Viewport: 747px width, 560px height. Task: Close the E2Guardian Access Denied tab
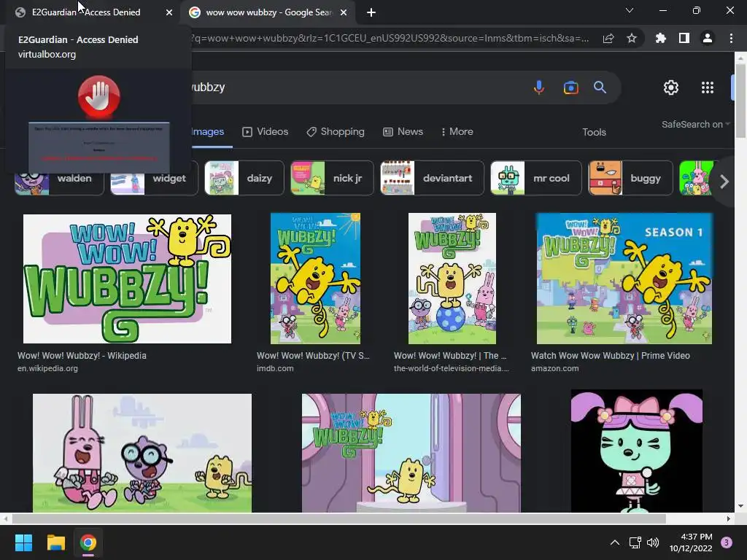169,12
